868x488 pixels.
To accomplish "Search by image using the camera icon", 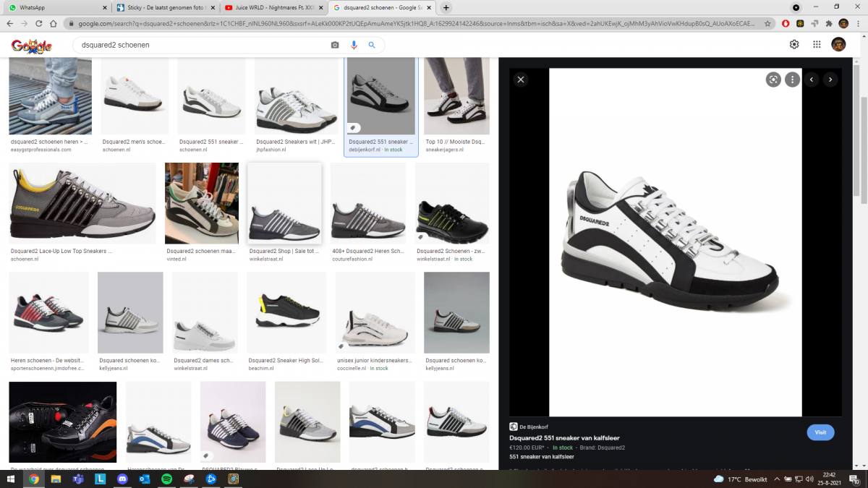I will tap(335, 45).
